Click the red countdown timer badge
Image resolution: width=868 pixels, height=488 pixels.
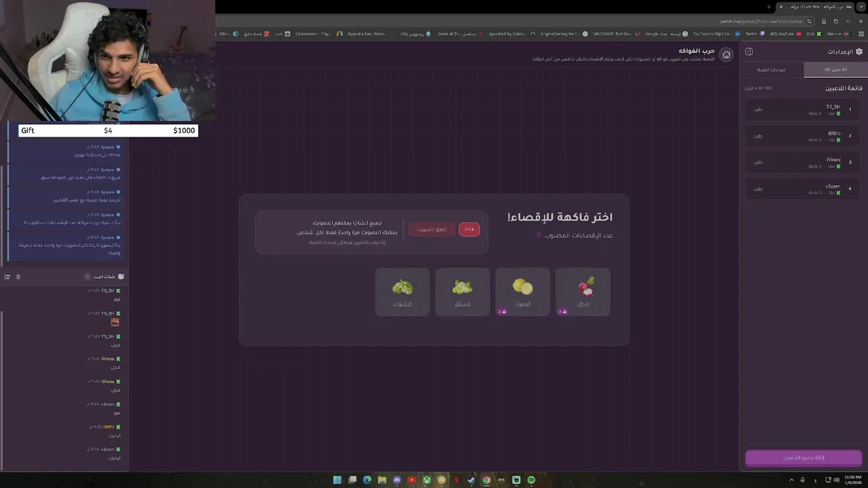[x=469, y=230]
